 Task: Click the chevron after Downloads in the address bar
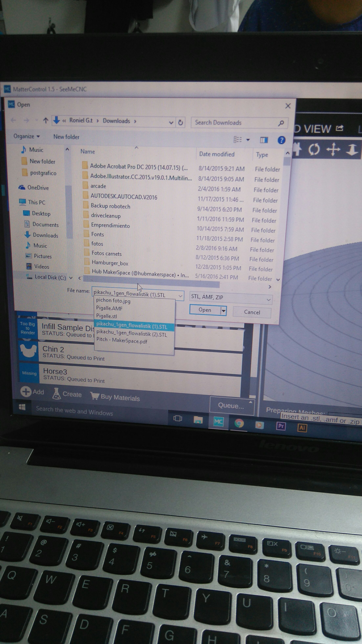click(135, 121)
